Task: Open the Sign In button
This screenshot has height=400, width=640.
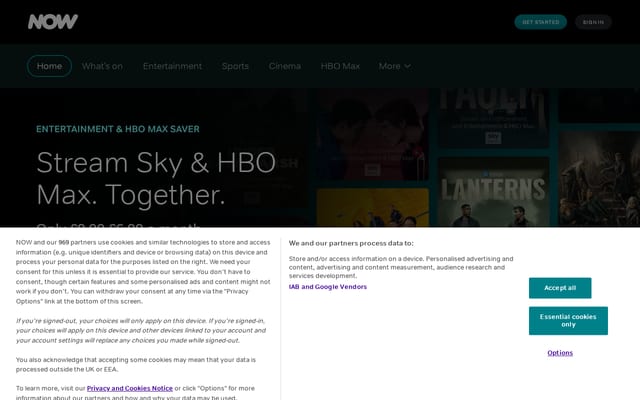Action: click(593, 22)
